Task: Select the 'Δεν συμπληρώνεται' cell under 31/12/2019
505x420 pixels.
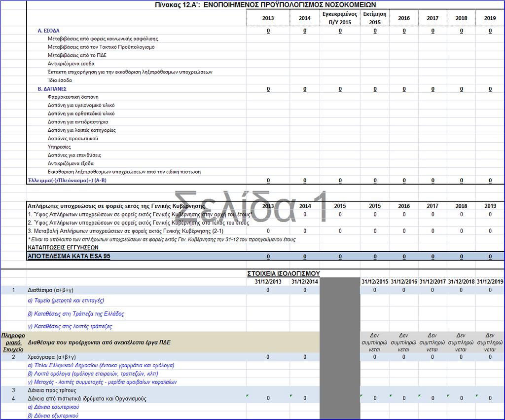Action: pyautogui.click(x=490, y=343)
